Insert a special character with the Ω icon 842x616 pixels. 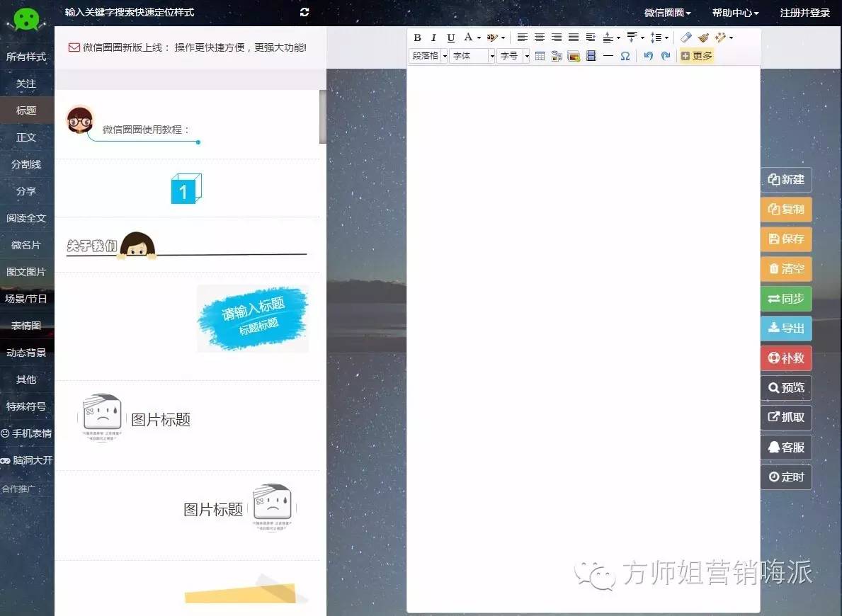pos(625,56)
